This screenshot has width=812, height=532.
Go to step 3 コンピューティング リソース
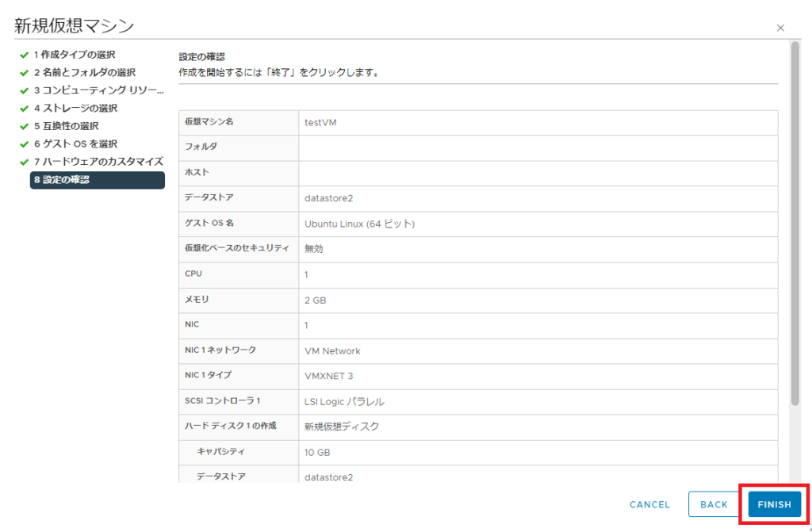[x=98, y=90]
